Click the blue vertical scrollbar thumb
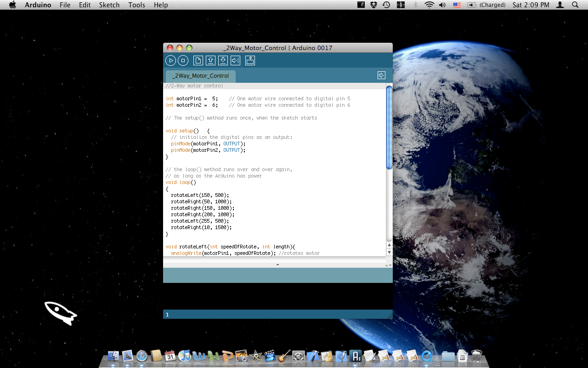This screenshot has height=368, width=588. click(389, 127)
